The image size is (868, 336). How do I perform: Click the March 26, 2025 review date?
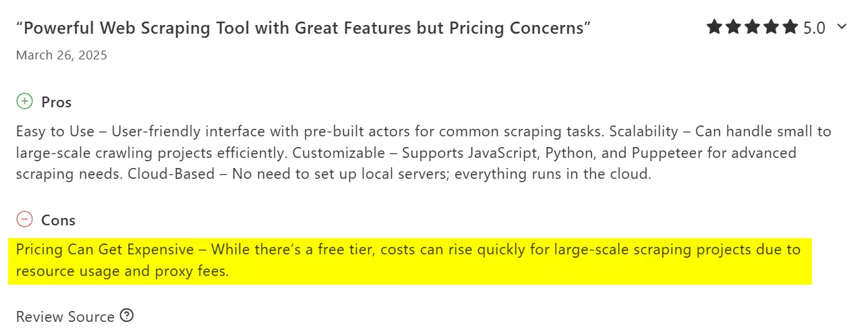[x=61, y=55]
